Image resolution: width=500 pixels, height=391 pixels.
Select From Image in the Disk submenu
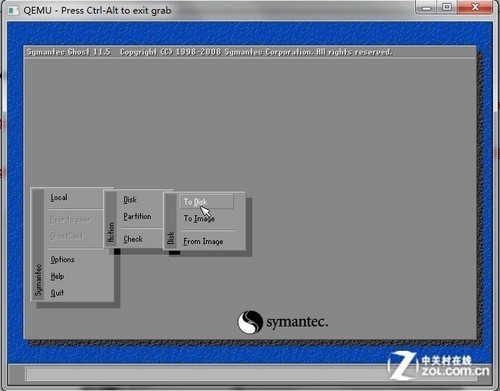pos(203,241)
